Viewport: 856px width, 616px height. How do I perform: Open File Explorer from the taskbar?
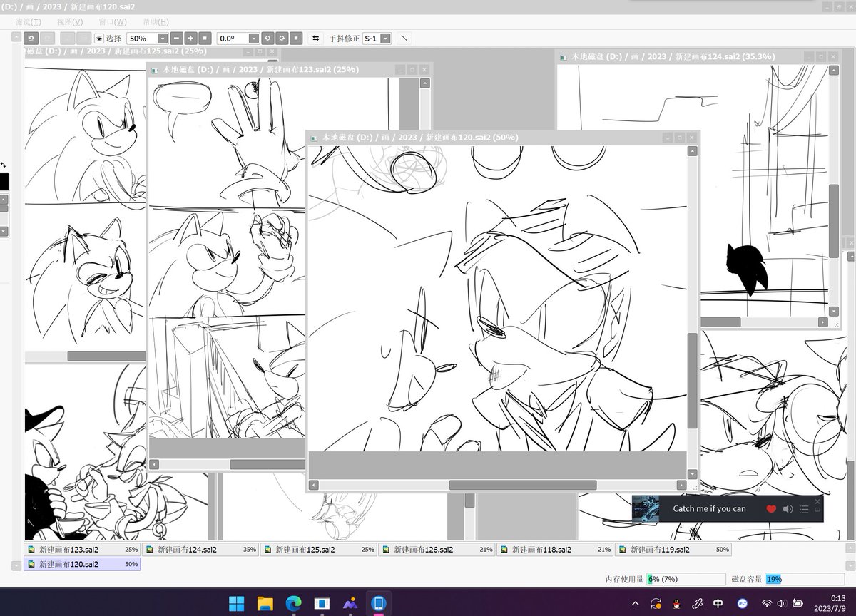tap(265, 603)
